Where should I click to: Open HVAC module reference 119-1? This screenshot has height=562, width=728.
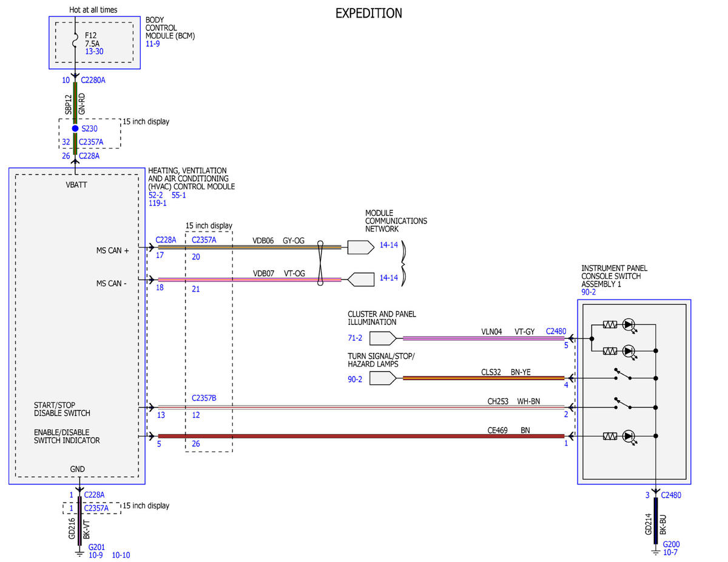click(158, 203)
